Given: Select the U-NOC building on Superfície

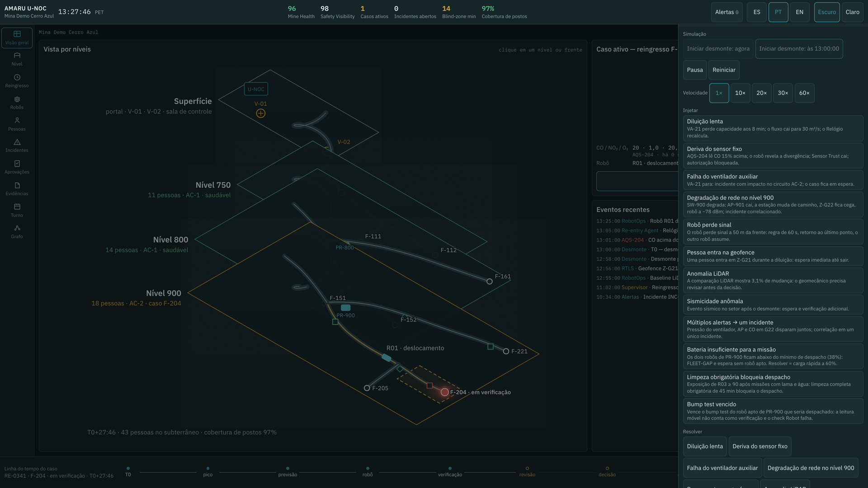Looking at the screenshot, I should tap(256, 89).
